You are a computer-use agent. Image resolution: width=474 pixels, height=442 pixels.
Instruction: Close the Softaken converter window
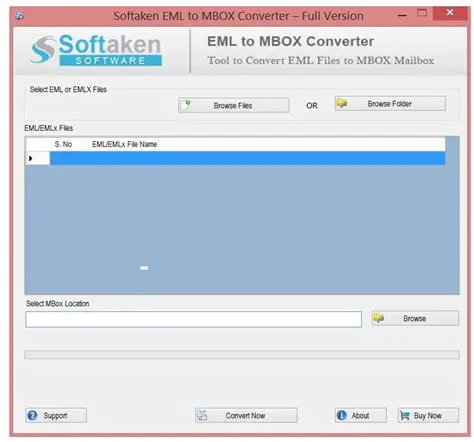450,13
